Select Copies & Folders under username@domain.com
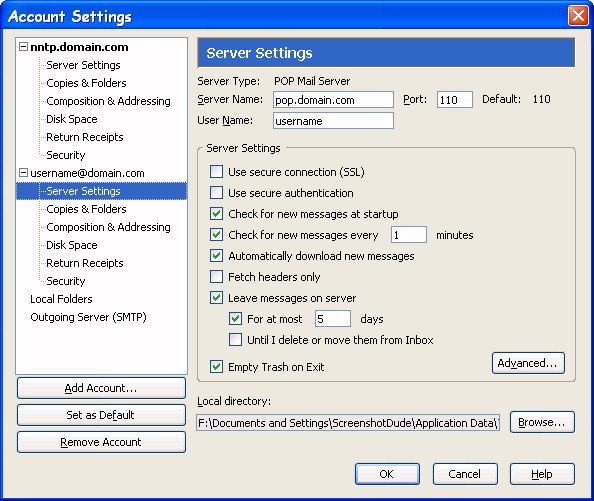 pos(86,209)
